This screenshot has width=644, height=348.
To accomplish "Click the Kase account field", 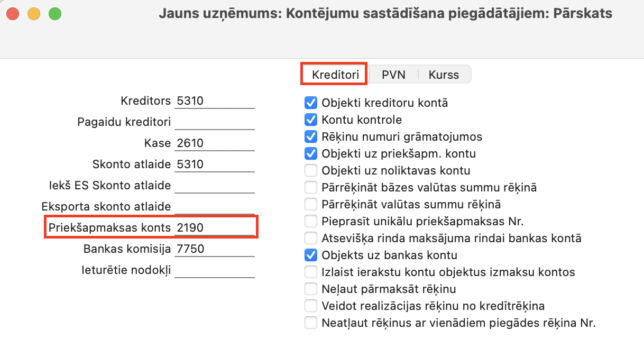I will point(214,143).
